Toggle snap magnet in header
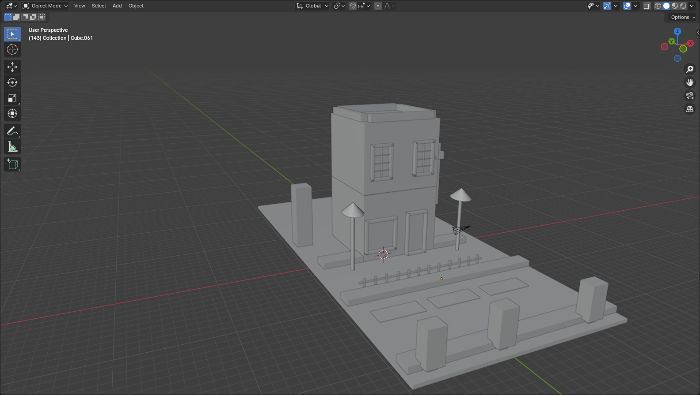The height and width of the screenshot is (395, 700). pos(353,6)
